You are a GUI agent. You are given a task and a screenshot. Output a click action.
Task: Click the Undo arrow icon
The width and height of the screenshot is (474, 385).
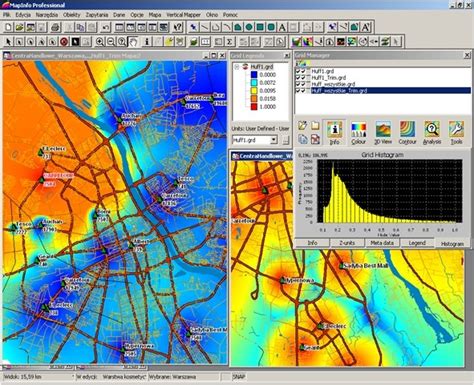(106, 27)
